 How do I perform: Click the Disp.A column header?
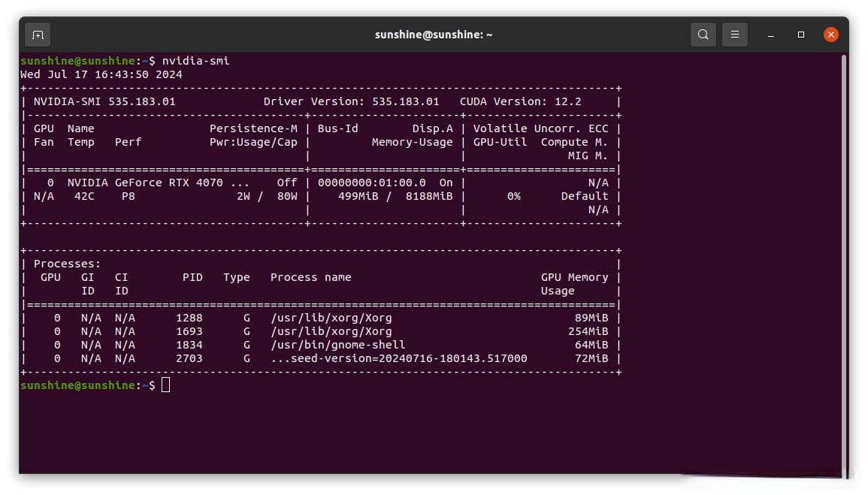coord(432,128)
